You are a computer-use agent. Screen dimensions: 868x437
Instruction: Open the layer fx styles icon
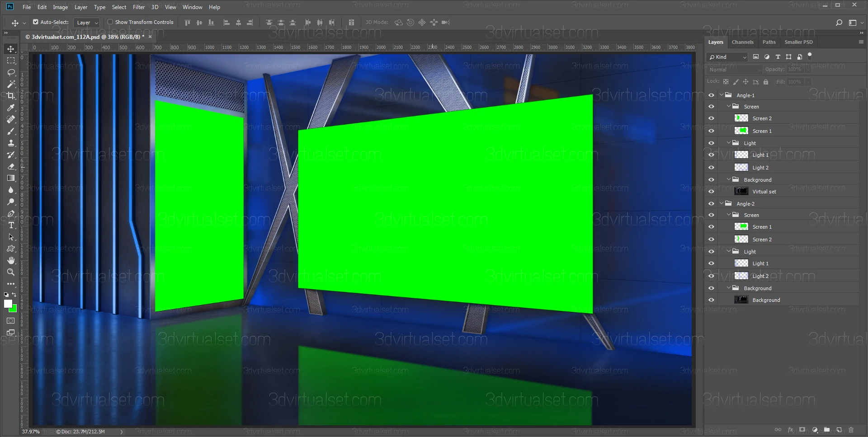790,430
